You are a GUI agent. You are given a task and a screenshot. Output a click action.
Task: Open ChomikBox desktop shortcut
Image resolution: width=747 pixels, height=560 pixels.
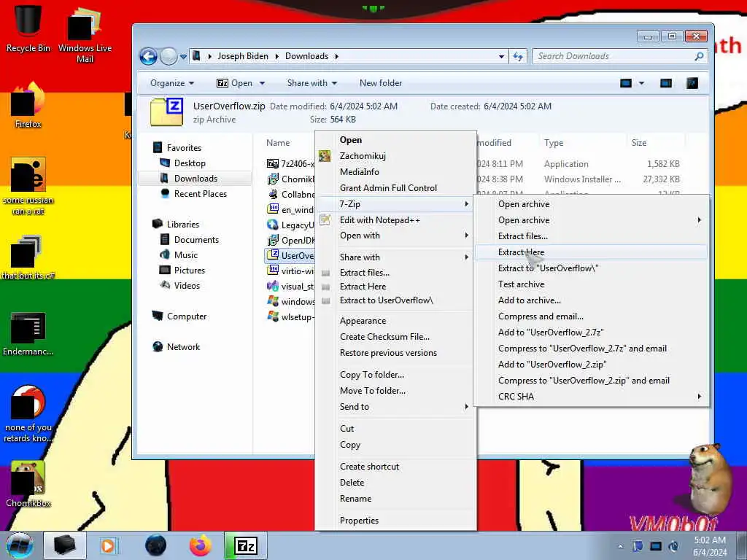28,483
